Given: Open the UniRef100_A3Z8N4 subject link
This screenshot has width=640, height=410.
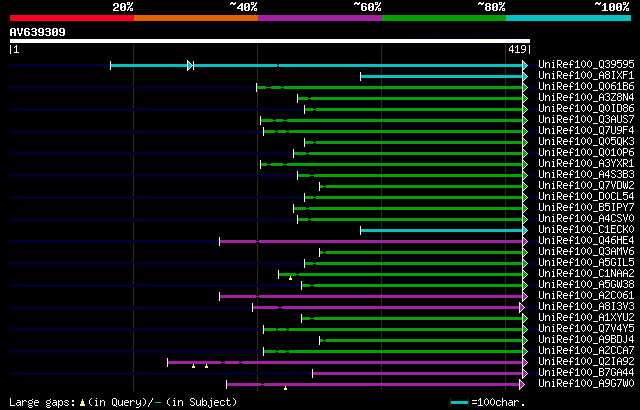Looking at the screenshot, I should pyautogui.click(x=586, y=98).
